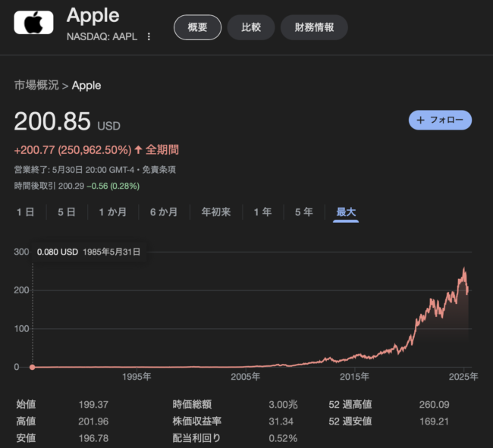Click the 3.00兆 market cap value

(284, 405)
